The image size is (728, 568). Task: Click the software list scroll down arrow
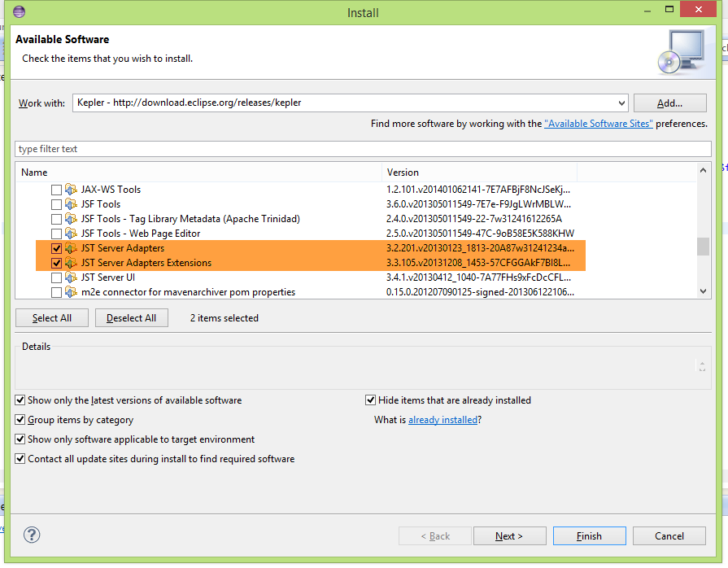[703, 291]
